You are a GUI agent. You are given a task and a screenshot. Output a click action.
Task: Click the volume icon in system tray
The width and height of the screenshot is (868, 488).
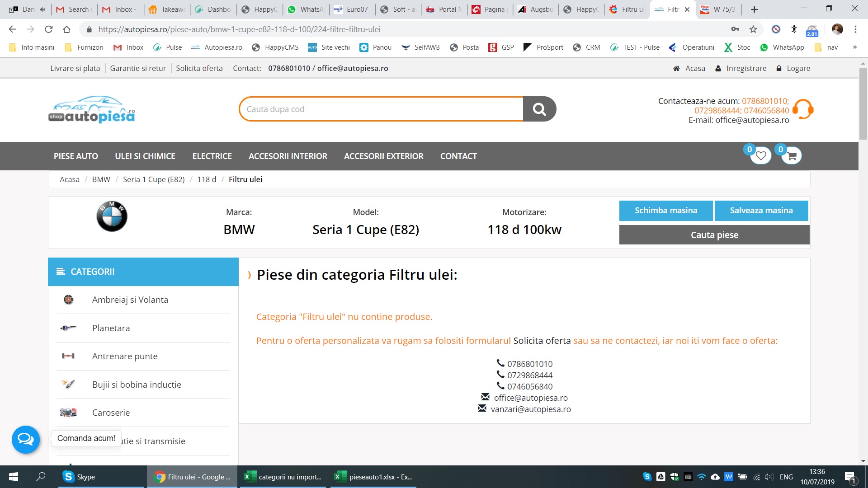click(x=769, y=477)
